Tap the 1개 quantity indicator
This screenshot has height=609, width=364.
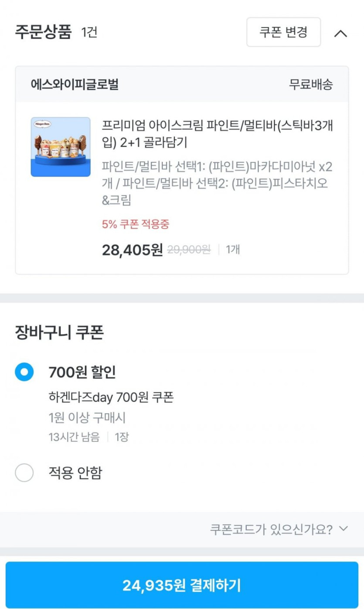click(232, 250)
